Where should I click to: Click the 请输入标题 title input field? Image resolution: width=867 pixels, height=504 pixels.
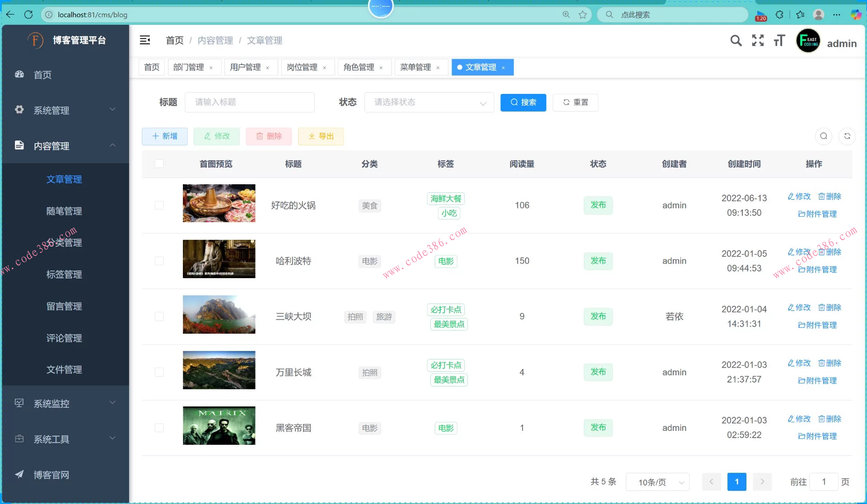[x=250, y=102]
